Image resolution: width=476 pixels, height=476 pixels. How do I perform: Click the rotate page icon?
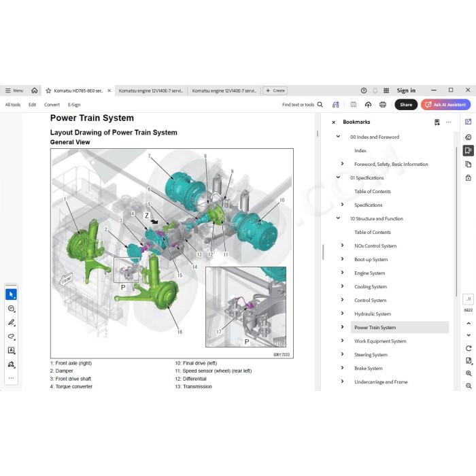point(469,348)
